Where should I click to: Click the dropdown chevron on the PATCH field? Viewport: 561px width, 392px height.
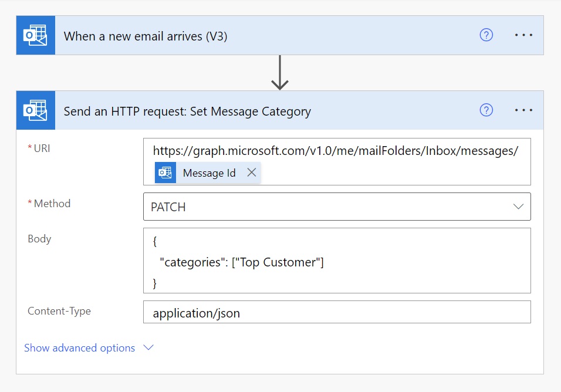coord(518,207)
